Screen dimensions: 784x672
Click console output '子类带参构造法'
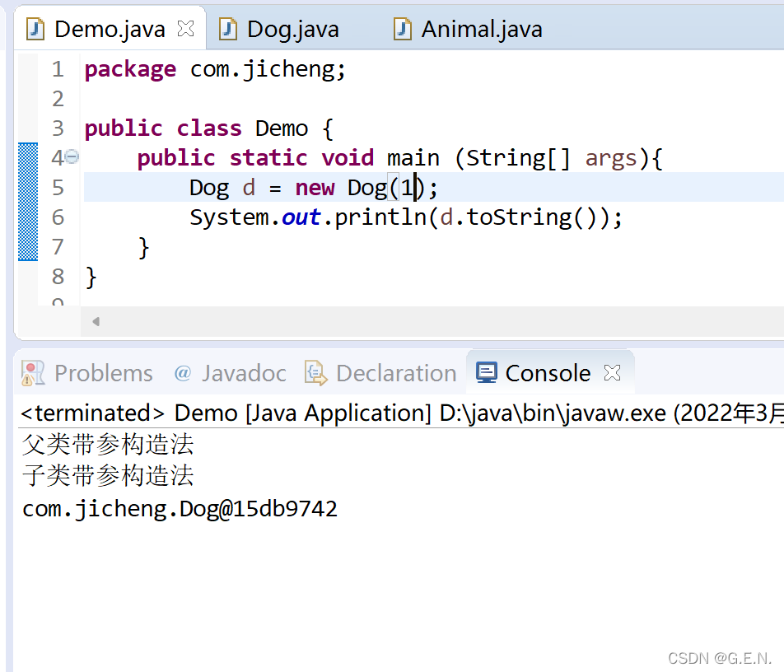pyautogui.click(x=108, y=475)
